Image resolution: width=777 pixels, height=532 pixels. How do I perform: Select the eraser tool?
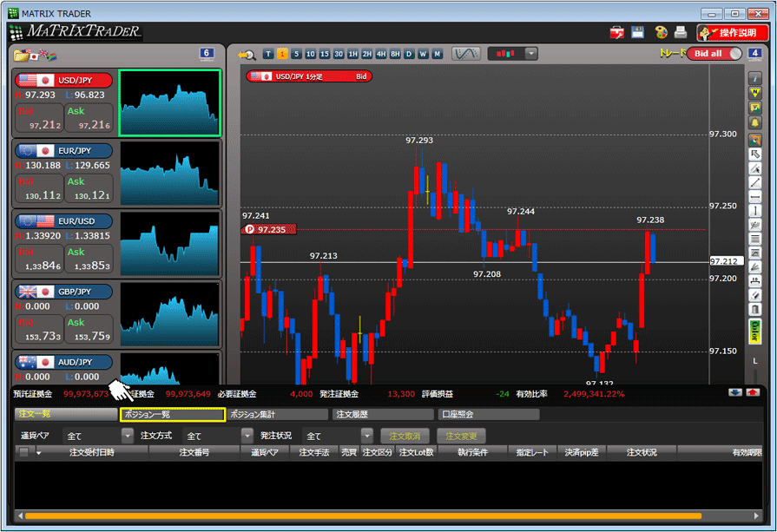[x=754, y=296]
